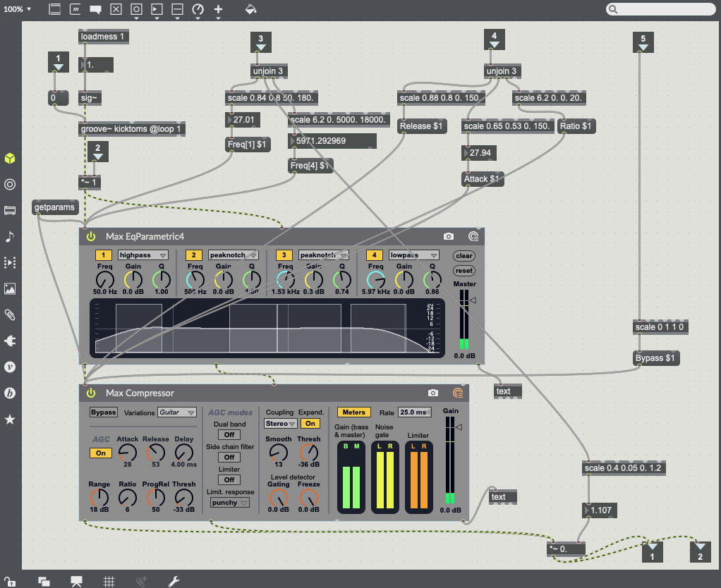Add a comment box from top toolbar
Image resolution: width=721 pixels, height=588 pixels.
(96, 9)
